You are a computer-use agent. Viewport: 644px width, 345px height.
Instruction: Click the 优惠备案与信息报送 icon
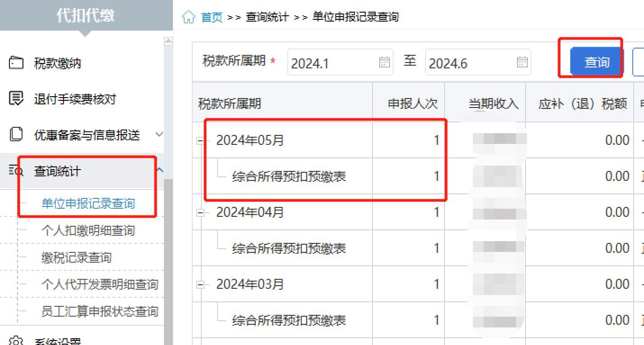pyautogui.click(x=16, y=134)
